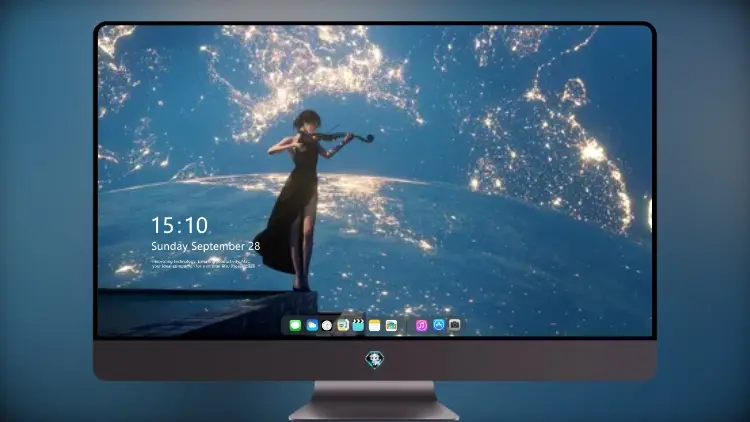750x422 pixels.
Task: Open the yellow document app icon in dock
Action: pyautogui.click(x=343, y=326)
